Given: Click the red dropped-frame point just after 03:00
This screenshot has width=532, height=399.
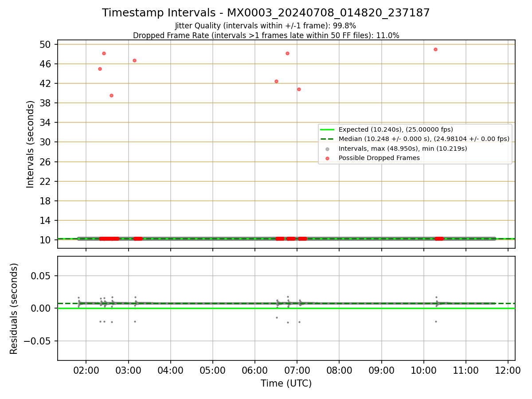Looking at the screenshot, I should pyautogui.click(x=134, y=60).
